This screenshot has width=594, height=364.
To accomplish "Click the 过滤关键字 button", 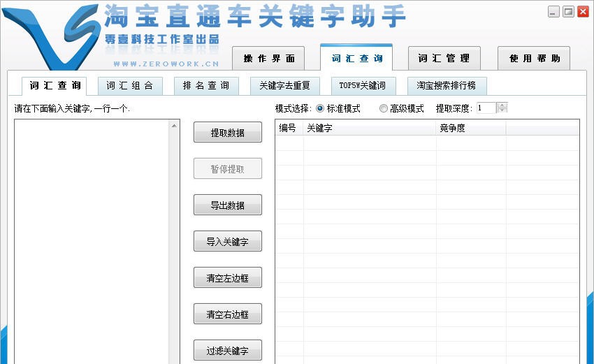I will tap(228, 350).
